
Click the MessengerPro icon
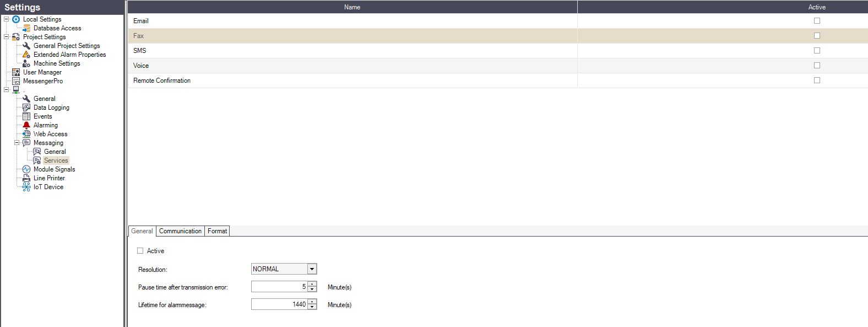16,81
